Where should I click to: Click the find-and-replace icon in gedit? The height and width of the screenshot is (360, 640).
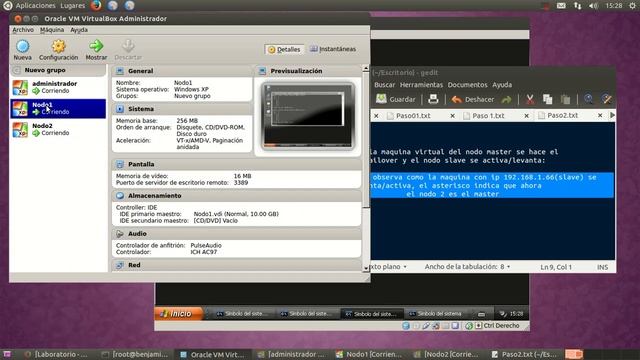607,99
